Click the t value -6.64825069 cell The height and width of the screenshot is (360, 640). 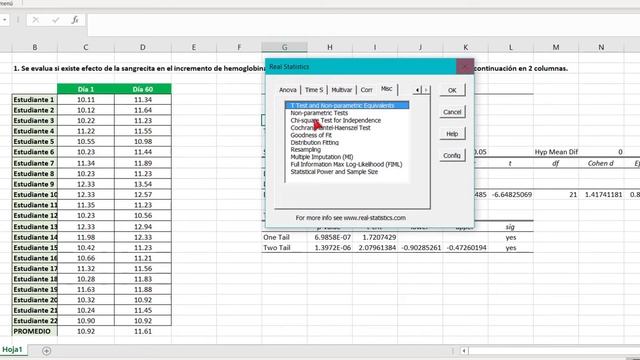[x=511, y=195]
